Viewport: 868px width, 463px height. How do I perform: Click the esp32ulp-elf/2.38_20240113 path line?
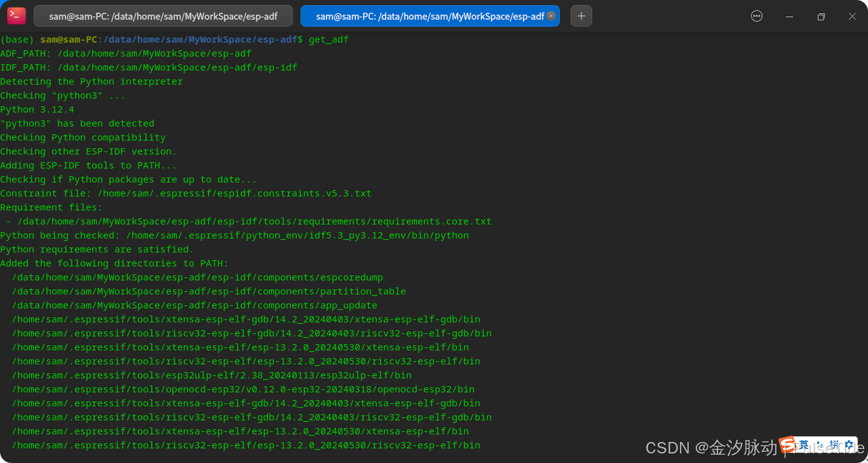tap(212, 375)
